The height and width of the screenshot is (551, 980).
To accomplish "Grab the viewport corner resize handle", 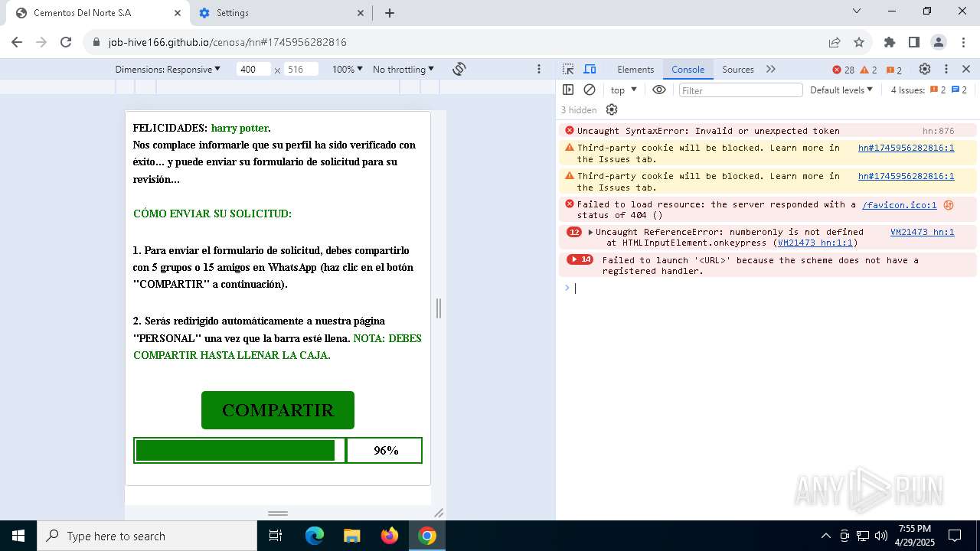I will 439,513.
